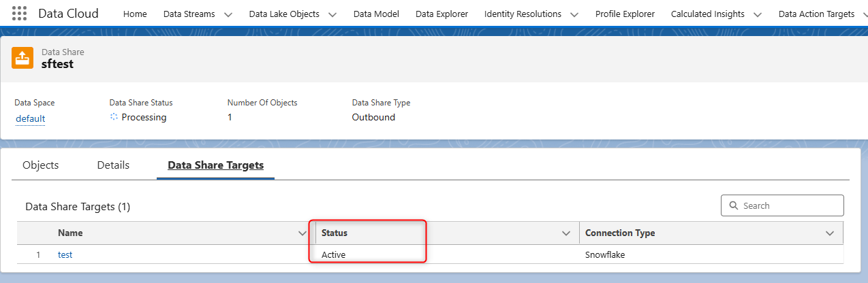Switch to the Objects tab

41,165
